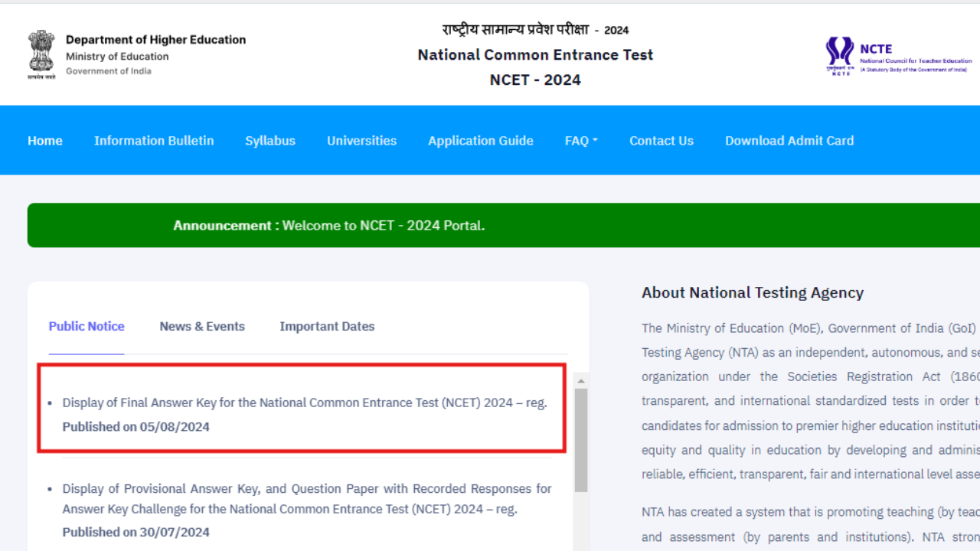This screenshot has height=551, width=980.
Task: Open the Final Answer Key notice link
Action: (x=305, y=402)
